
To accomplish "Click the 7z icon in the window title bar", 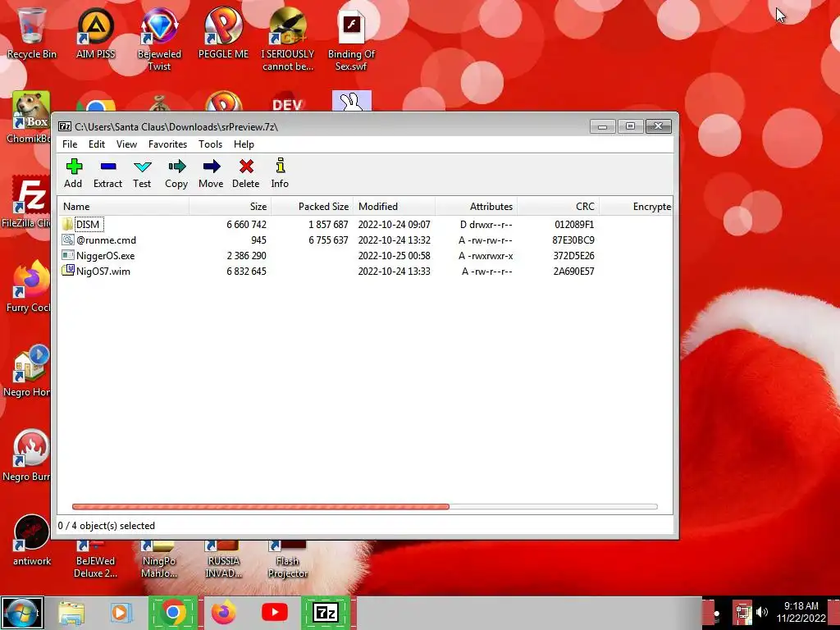I will pyautogui.click(x=65, y=126).
